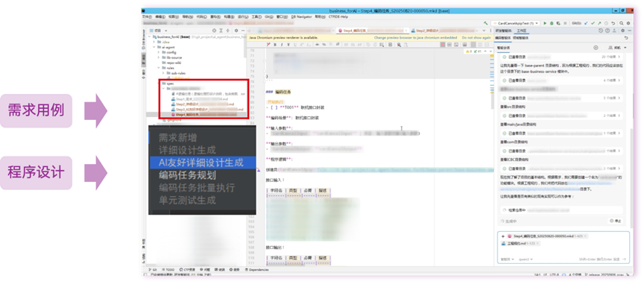Click Change preview browser link in banner

tap(415, 38)
